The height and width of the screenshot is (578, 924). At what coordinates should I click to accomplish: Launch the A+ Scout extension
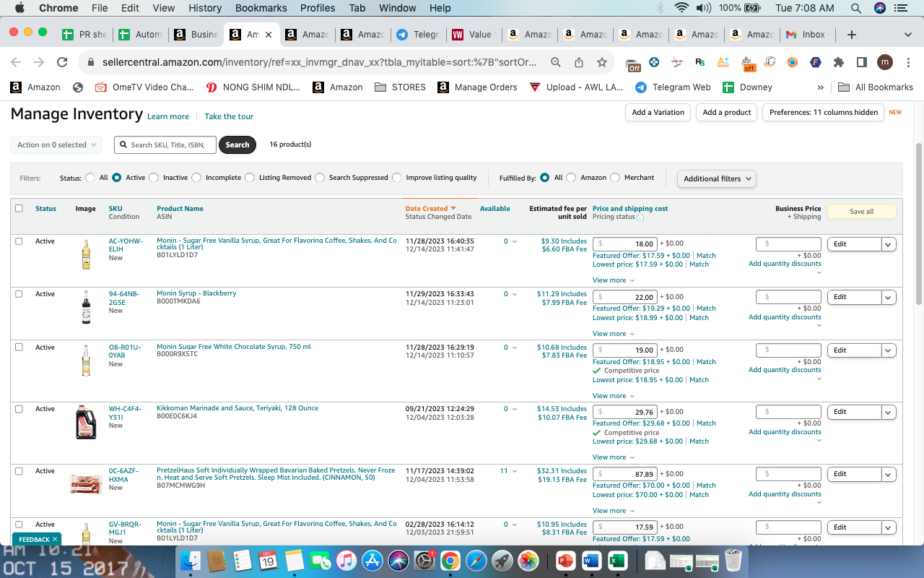tap(723, 62)
